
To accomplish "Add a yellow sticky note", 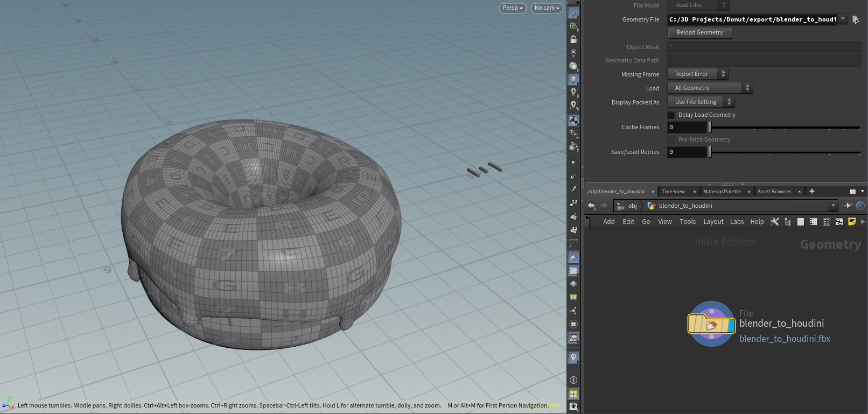I will 852,222.
